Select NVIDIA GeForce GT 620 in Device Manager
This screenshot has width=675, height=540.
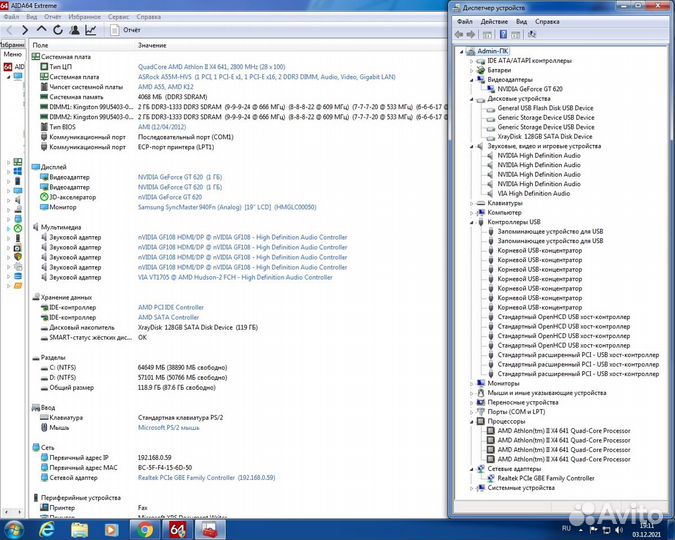click(529, 89)
